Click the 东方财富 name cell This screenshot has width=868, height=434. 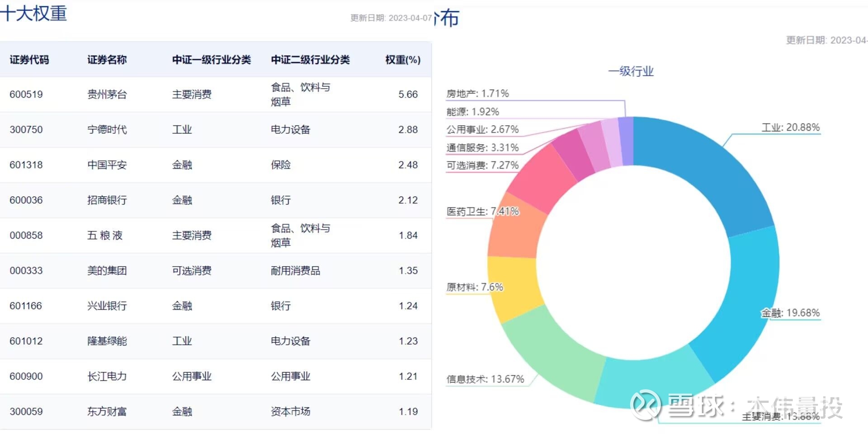click(x=107, y=412)
